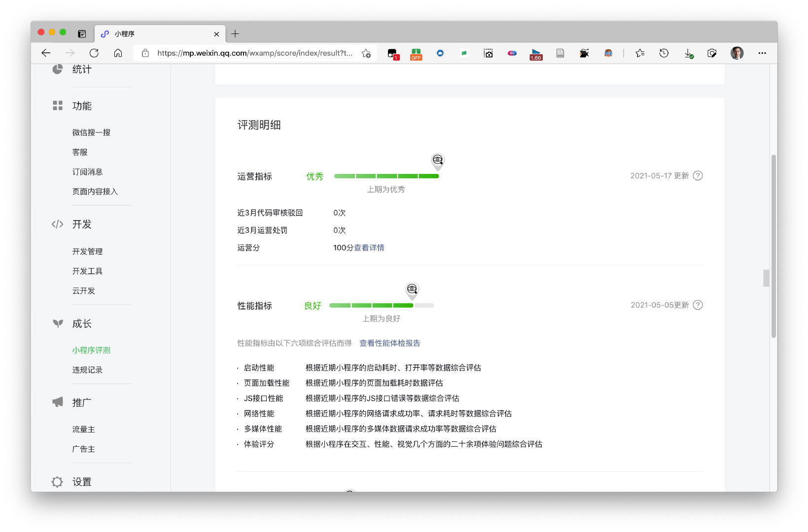The height and width of the screenshot is (532, 808).
Task: Open the avatar-with-glasses extension
Action: (608, 53)
